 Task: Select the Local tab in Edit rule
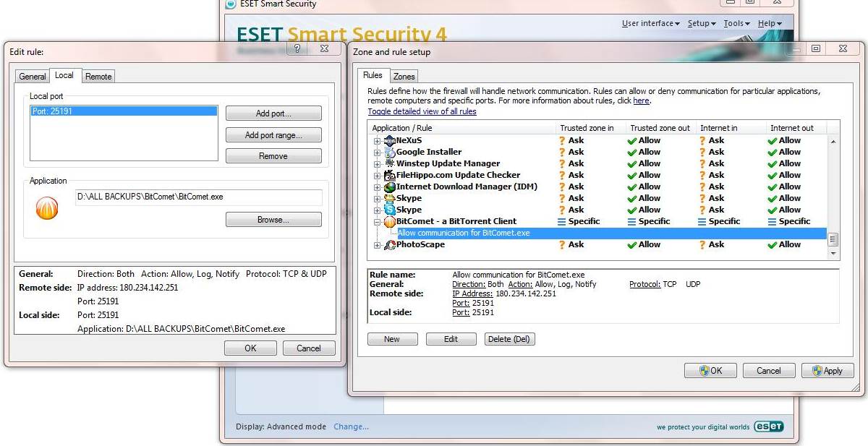coord(64,75)
